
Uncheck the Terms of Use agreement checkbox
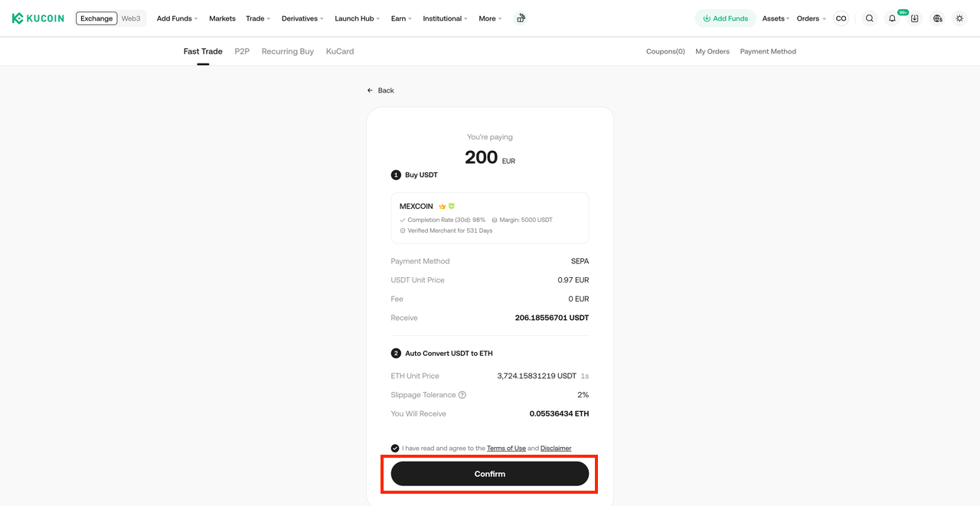pyautogui.click(x=395, y=449)
